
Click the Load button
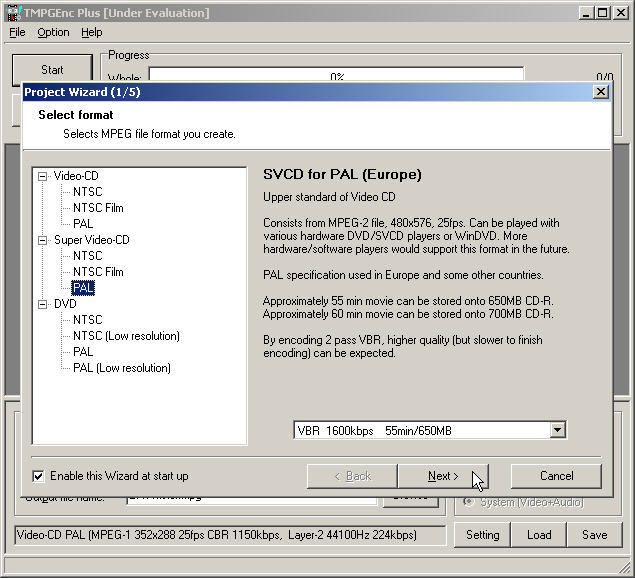tap(539, 535)
